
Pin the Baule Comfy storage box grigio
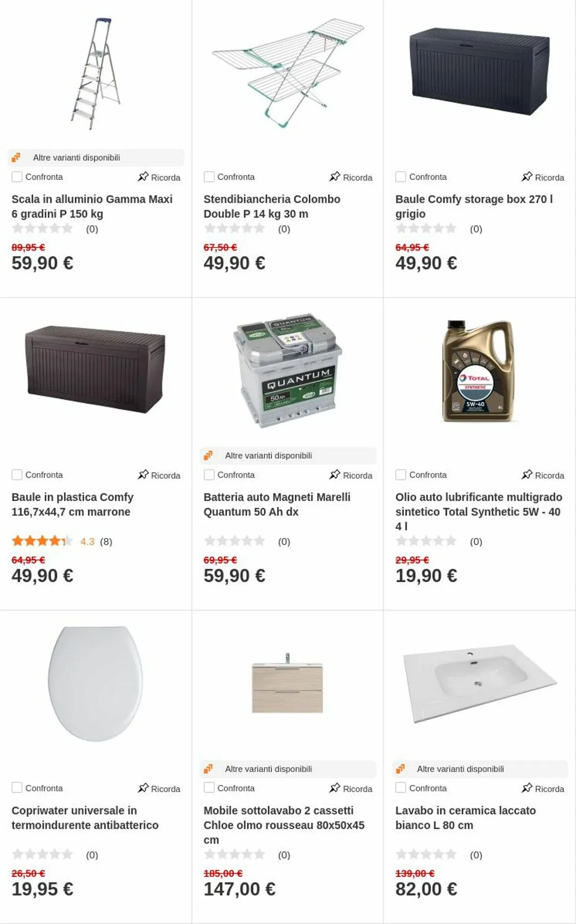coord(542,177)
